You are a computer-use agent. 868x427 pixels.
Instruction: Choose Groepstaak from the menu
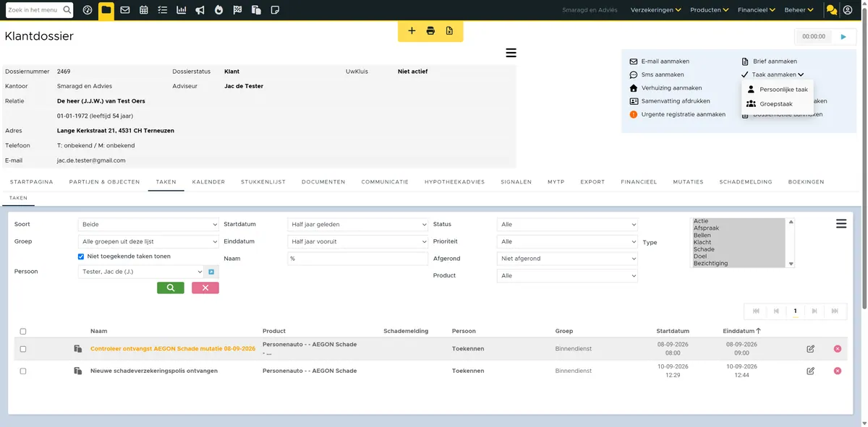click(x=770, y=104)
